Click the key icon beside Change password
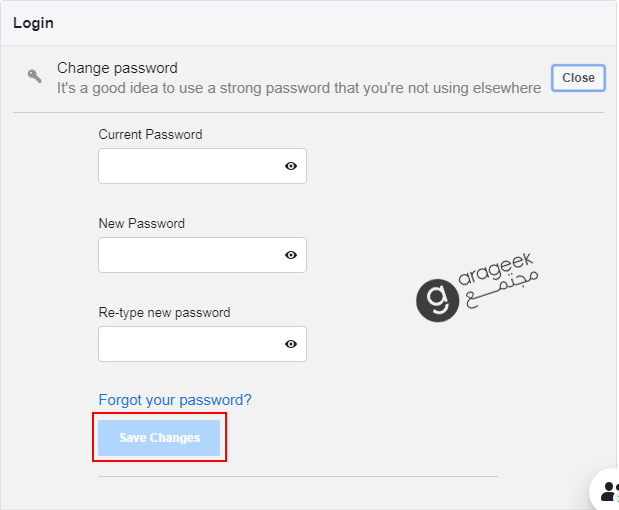Viewport: 619px width, 510px height. [x=34, y=76]
